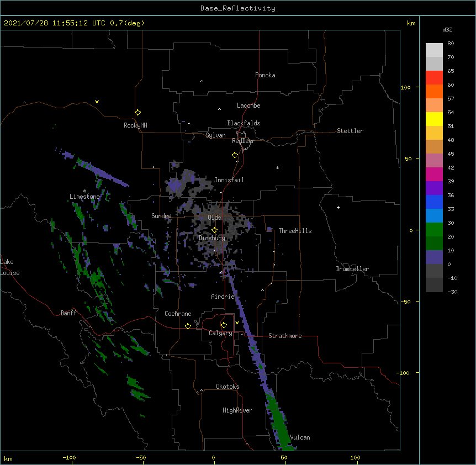Click the Strathmore label
Screen dimensions: 476x465
(285, 336)
